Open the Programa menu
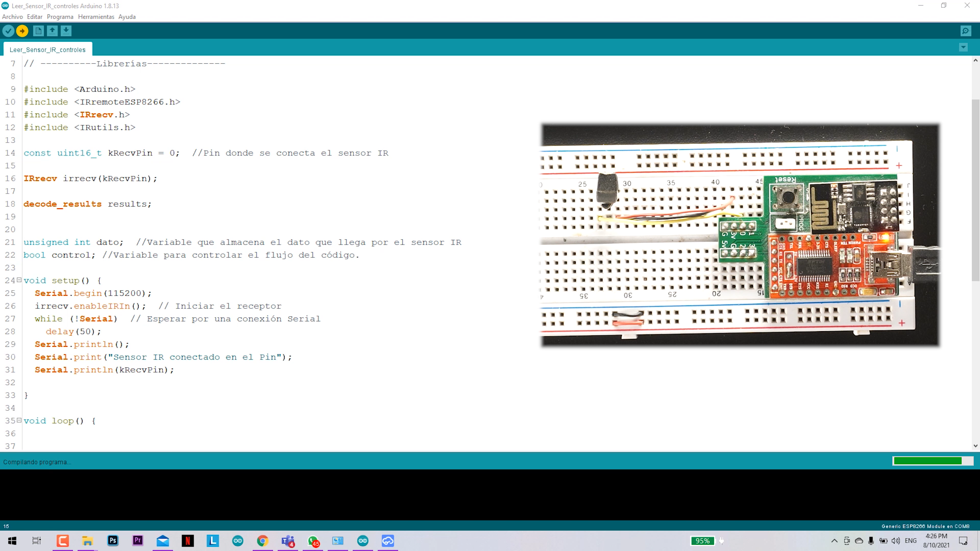The height and width of the screenshot is (551, 980). 60,17
